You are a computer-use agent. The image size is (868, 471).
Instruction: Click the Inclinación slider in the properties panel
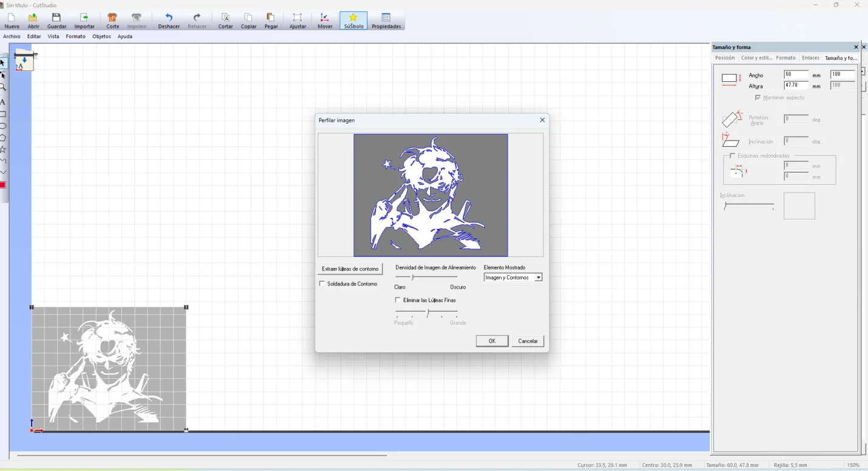point(749,206)
